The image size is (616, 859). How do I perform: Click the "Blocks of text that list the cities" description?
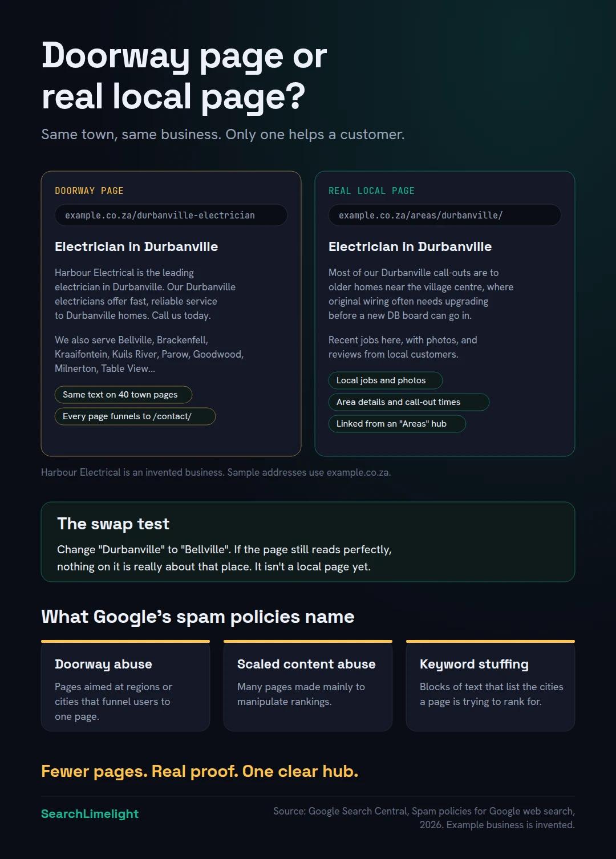(492, 694)
